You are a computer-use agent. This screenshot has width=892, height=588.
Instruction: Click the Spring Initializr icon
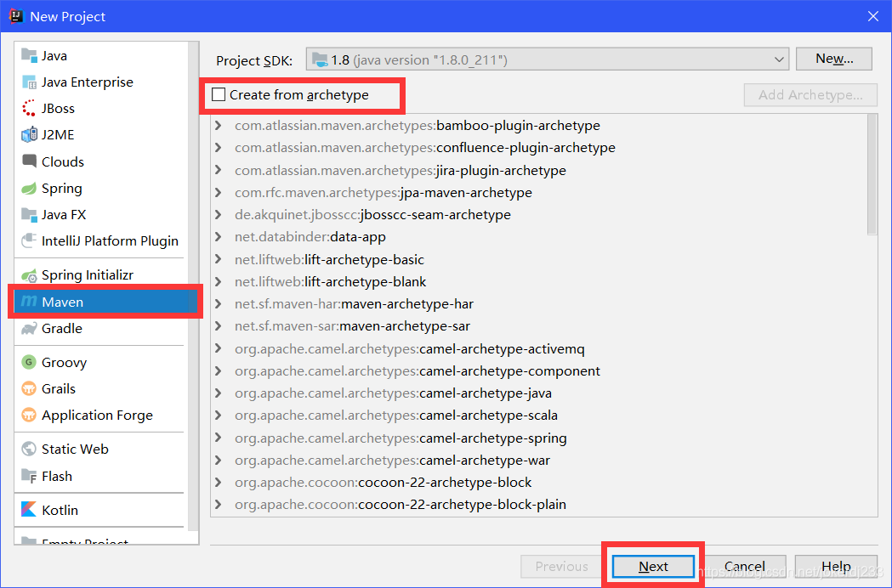[x=29, y=275]
